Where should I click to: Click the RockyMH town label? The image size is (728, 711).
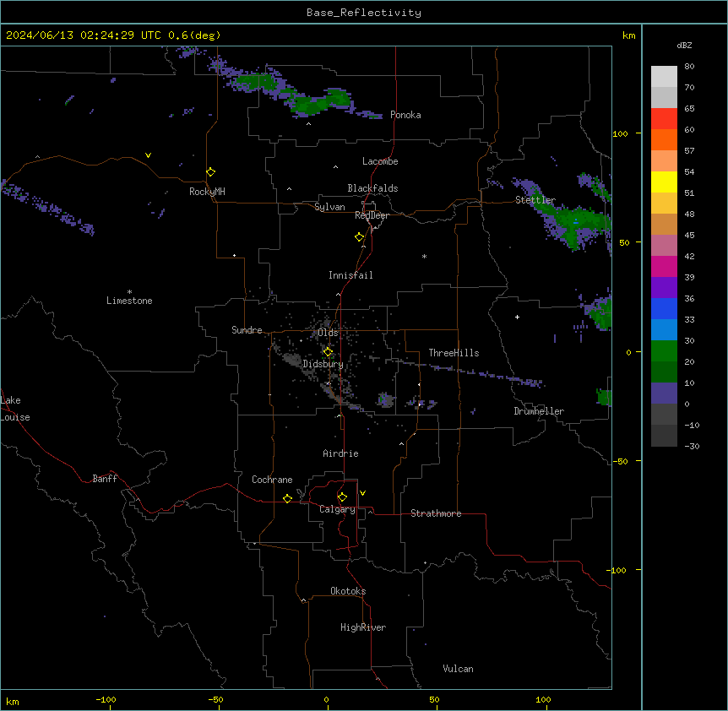(x=207, y=192)
